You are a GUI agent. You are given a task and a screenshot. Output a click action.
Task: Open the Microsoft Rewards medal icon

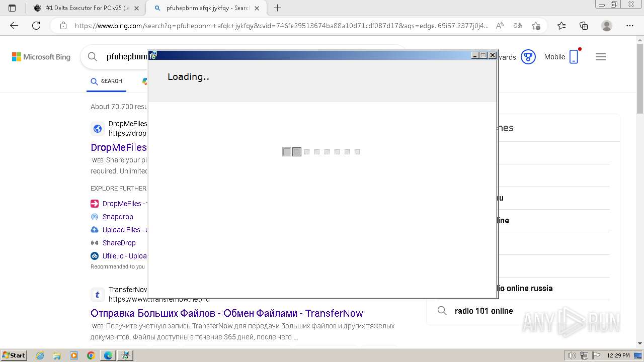pos(528,57)
